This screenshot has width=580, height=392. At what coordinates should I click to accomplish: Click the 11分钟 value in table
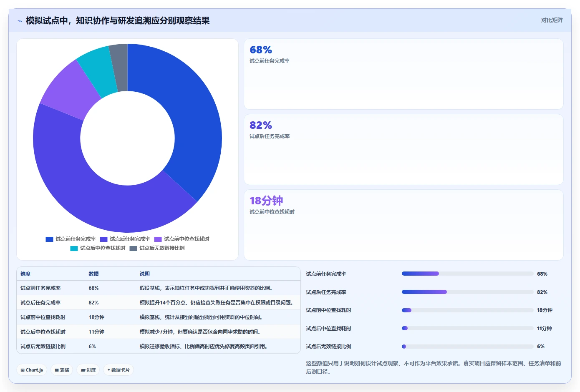tap(96, 332)
